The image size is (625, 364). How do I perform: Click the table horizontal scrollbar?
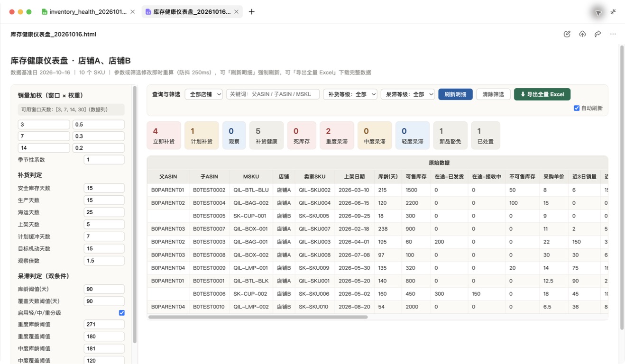point(258,317)
